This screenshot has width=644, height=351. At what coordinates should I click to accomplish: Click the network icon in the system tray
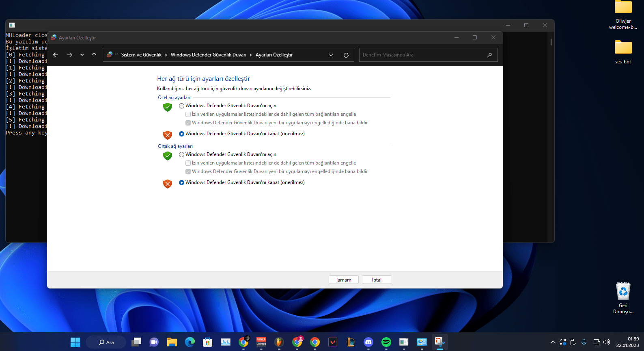pos(597,342)
